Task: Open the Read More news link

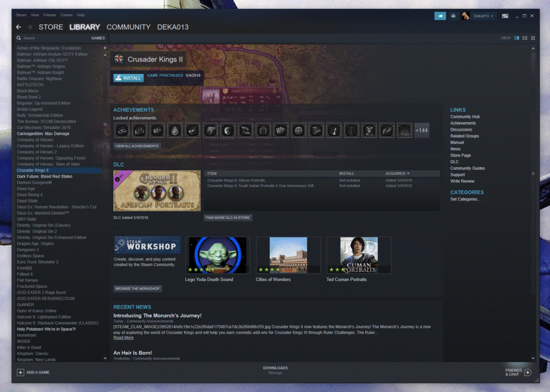Action: pos(124,338)
